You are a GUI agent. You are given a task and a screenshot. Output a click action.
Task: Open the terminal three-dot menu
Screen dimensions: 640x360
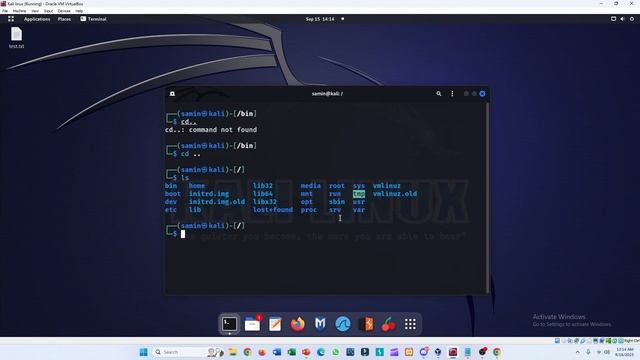pyautogui.click(x=452, y=93)
